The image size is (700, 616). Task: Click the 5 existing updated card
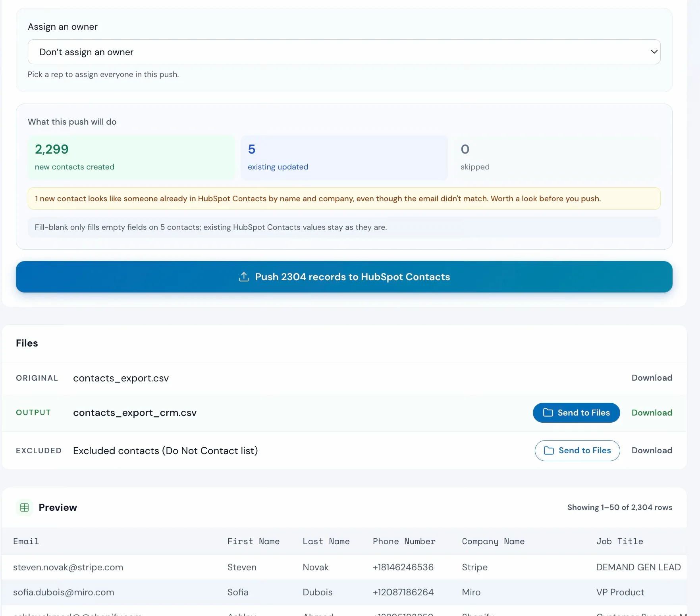point(344,158)
